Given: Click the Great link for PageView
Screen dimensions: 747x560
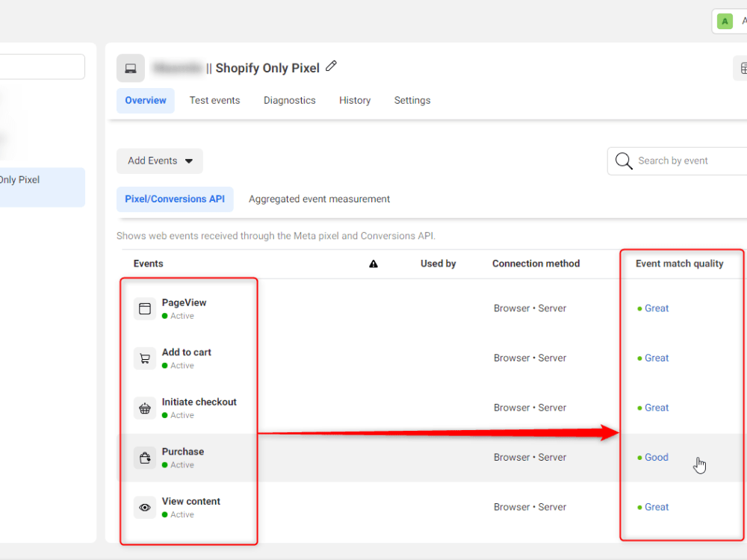Looking at the screenshot, I should (657, 308).
